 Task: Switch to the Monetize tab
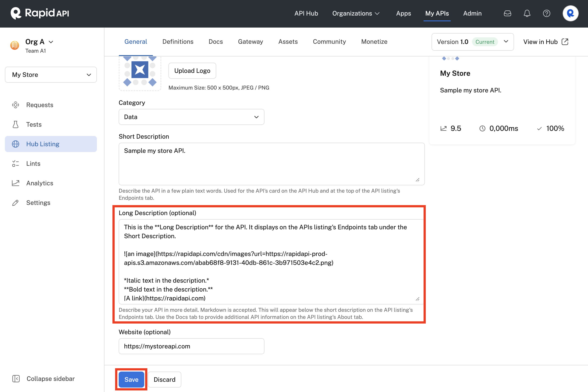click(374, 42)
